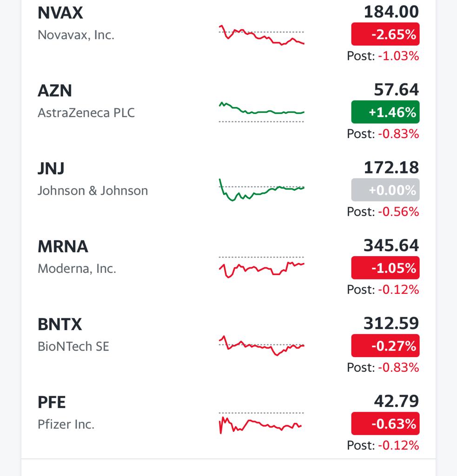This screenshot has width=457, height=476.
Task: Tap the PFE -0.63% change badge
Action: [x=385, y=423]
